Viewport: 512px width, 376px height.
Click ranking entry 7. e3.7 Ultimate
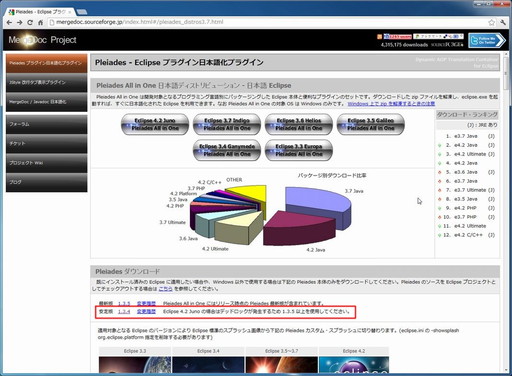point(470,190)
